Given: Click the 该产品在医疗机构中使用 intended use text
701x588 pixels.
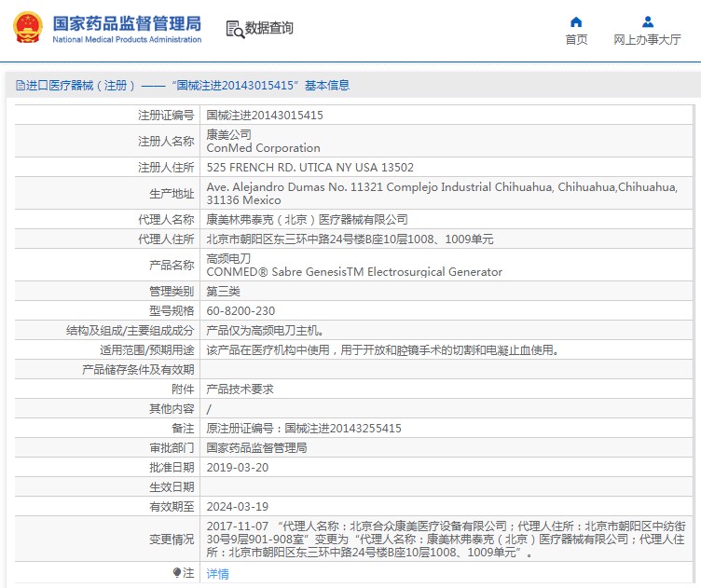Looking at the screenshot, I should [x=383, y=349].
